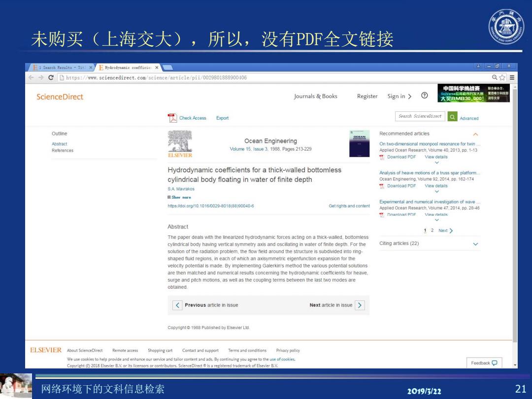Screen dimensions: 532x399
Task: Open Remote access footer link
Action: (125, 351)
